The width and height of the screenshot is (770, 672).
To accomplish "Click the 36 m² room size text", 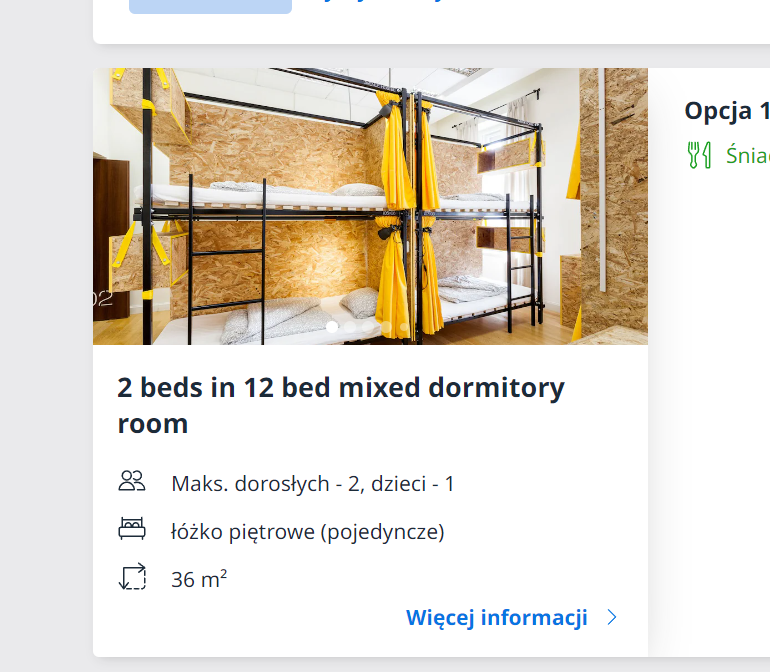I will click(x=199, y=579).
